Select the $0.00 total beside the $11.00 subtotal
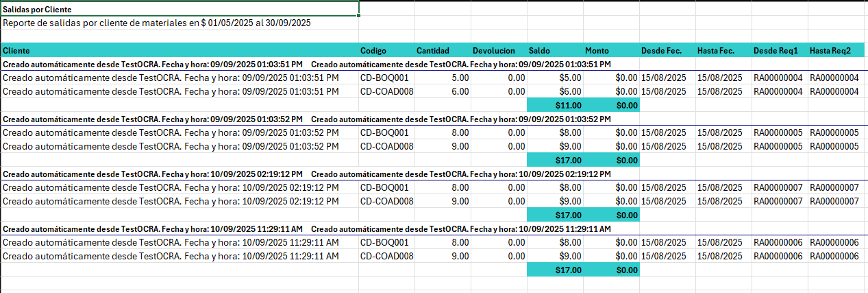Image resolution: width=868 pixels, height=293 pixels. click(611, 105)
